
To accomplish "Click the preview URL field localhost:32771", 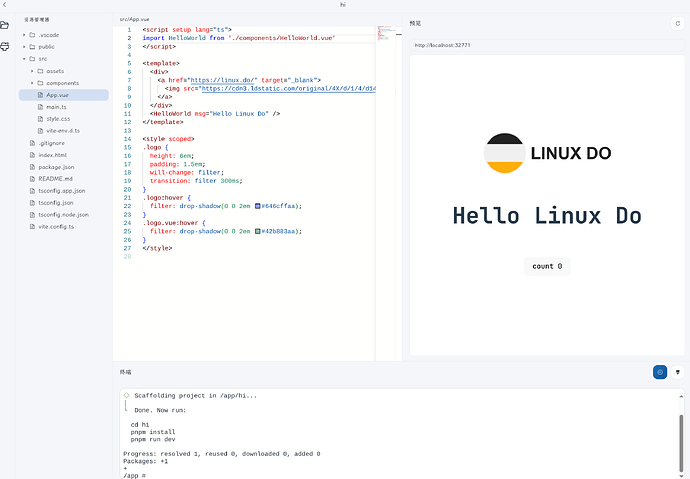I will [x=547, y=45].
